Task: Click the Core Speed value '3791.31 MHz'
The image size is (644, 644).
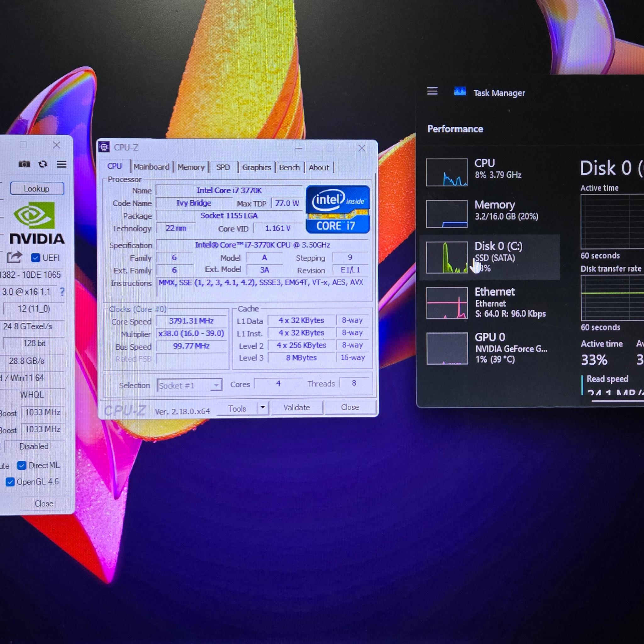Action: click(191, 321)
